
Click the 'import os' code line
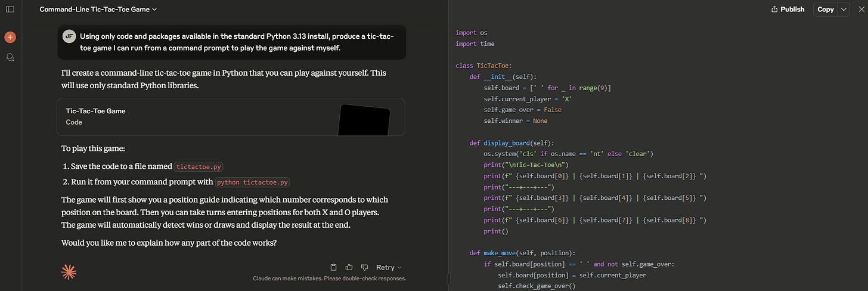(x=471, y=33)
